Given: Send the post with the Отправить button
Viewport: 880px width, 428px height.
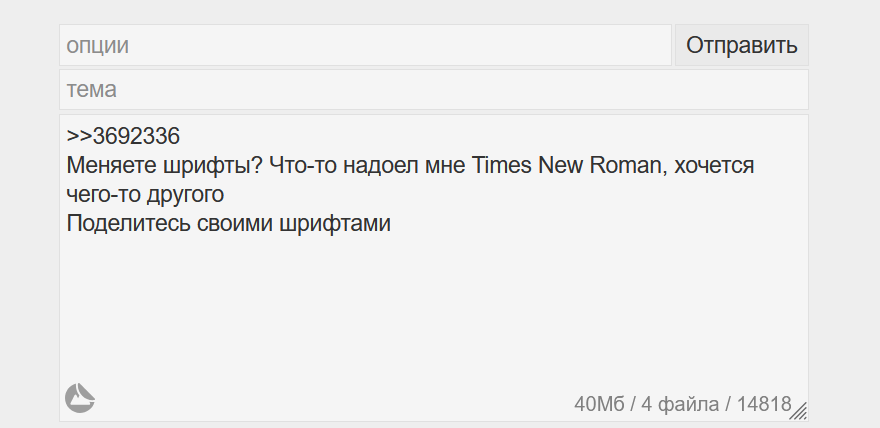Looking at the screenshot, I should tap(741, 45).
